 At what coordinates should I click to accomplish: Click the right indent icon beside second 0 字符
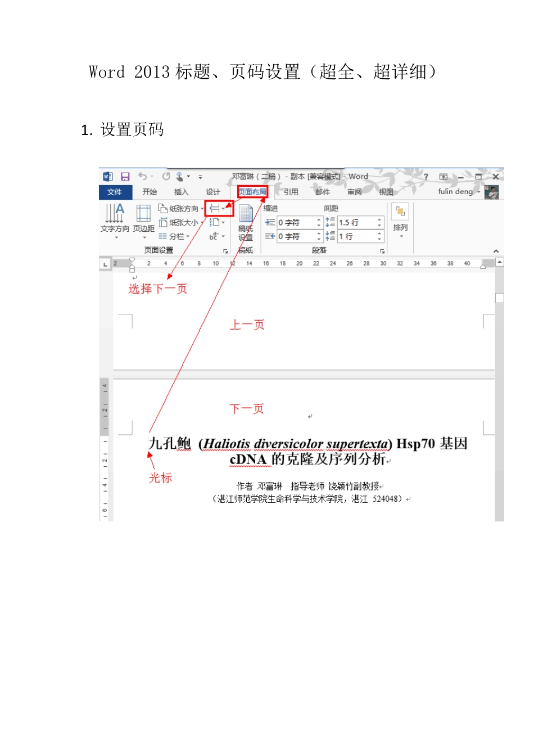tap(270, 236)
